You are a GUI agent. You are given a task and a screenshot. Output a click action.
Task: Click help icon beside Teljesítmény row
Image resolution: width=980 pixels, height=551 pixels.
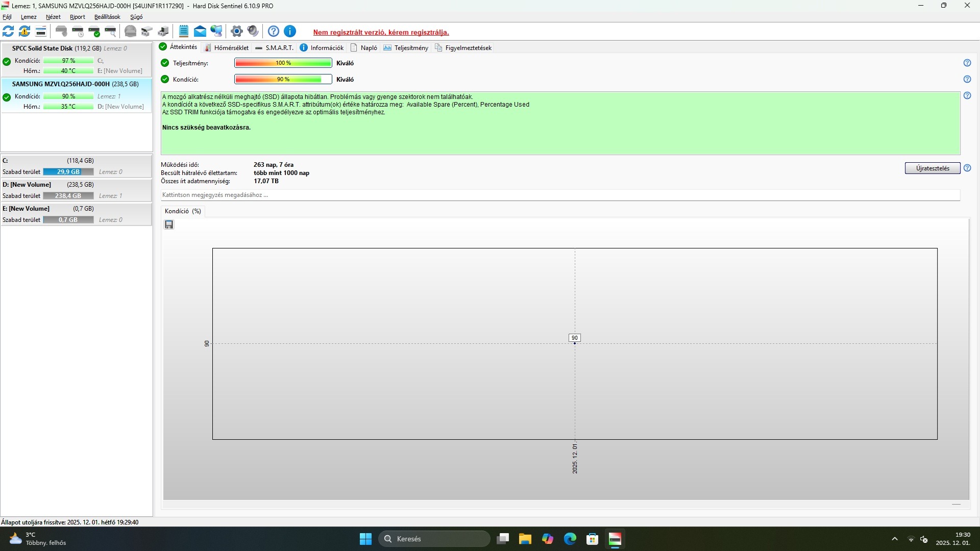point(967,63)
